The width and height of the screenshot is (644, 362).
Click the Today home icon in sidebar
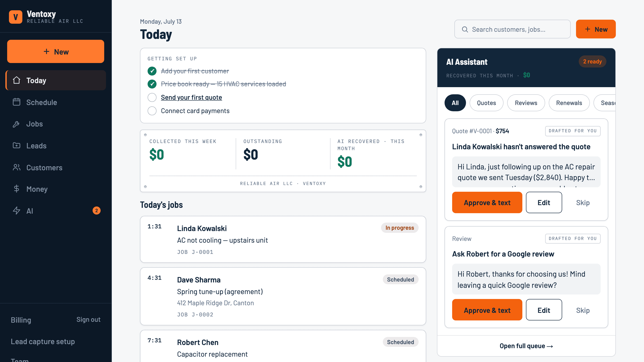(17, 80)
